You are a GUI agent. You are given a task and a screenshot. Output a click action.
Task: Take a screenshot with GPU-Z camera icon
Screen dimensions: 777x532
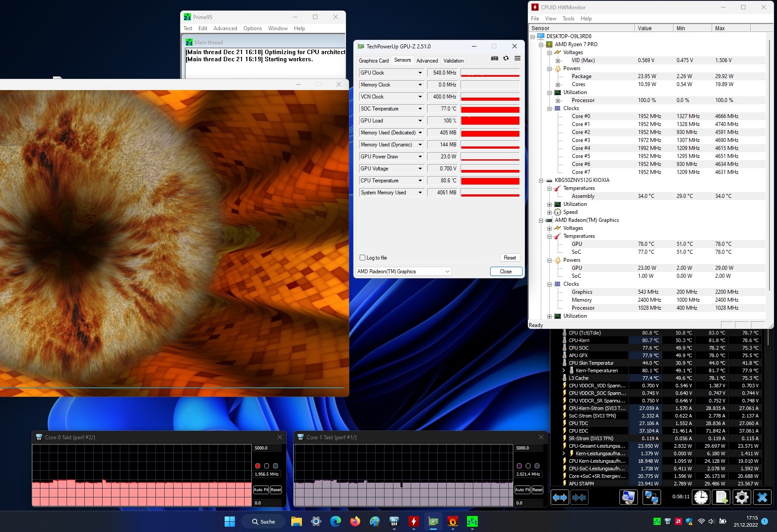pos(494,59)
